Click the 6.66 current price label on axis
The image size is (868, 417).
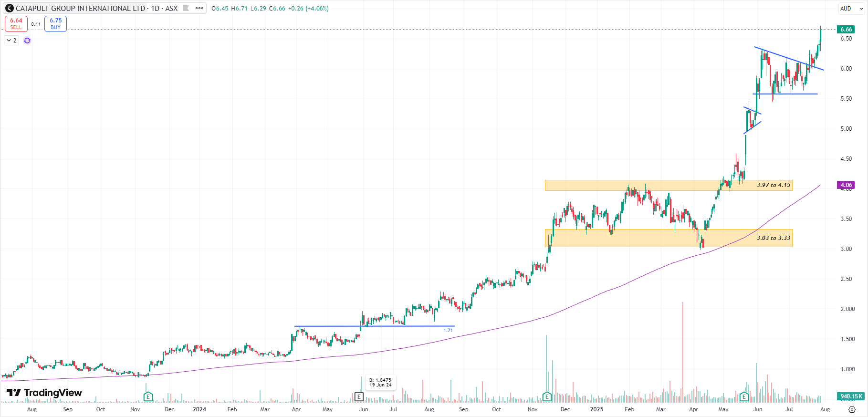846,30
